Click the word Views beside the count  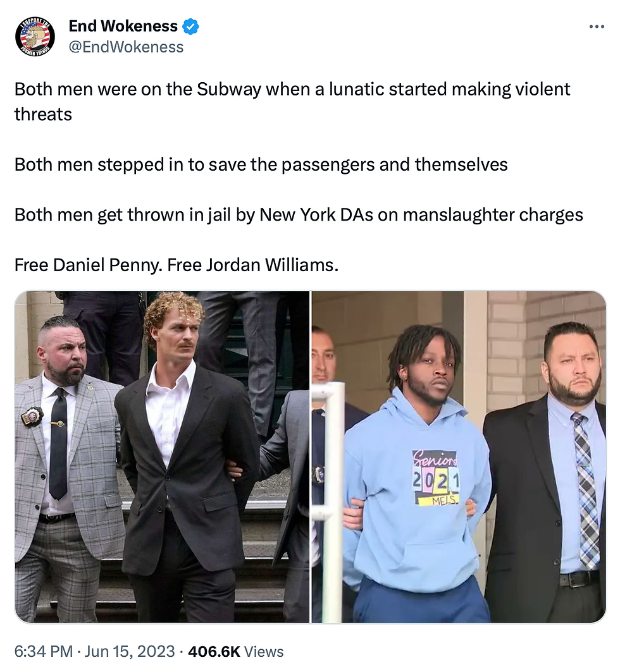(264, 651)
